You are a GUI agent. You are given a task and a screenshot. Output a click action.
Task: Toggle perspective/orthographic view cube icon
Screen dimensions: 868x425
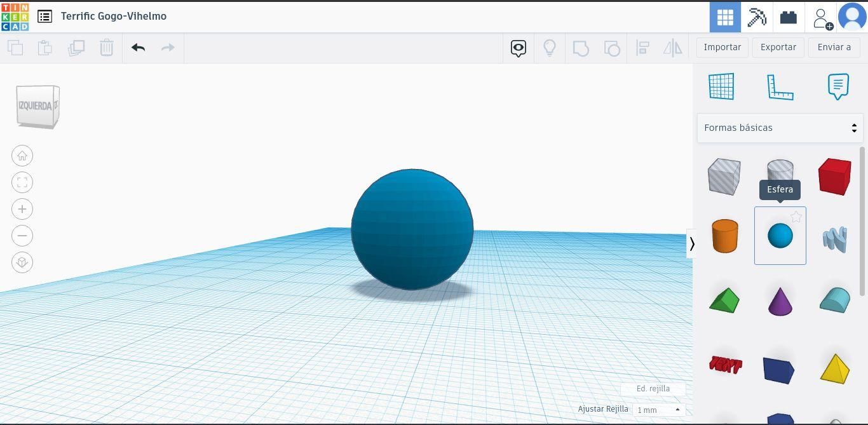click(22, 262)
